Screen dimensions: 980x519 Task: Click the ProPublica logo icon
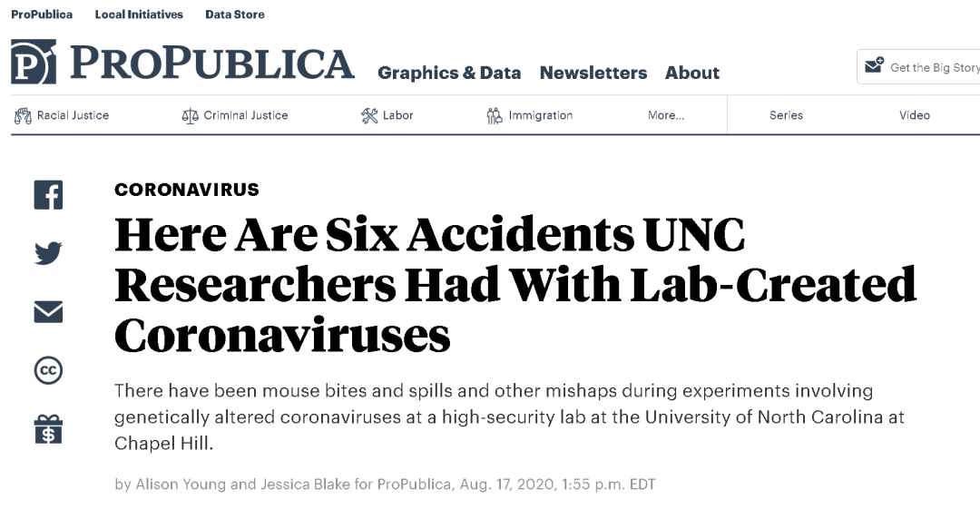tap(34, 63)
